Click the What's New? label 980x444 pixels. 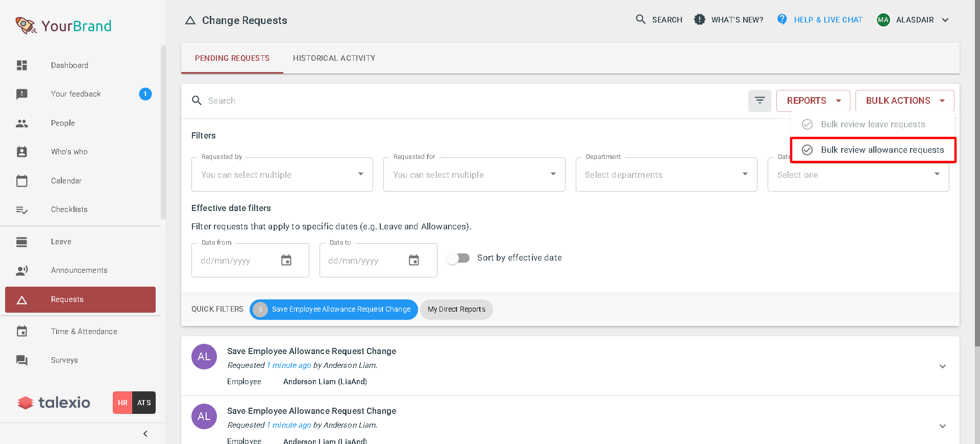coord(737,20)
